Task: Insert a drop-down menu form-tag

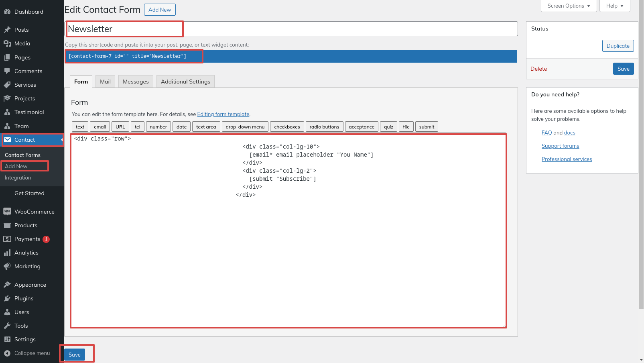Action: [245, 127]
